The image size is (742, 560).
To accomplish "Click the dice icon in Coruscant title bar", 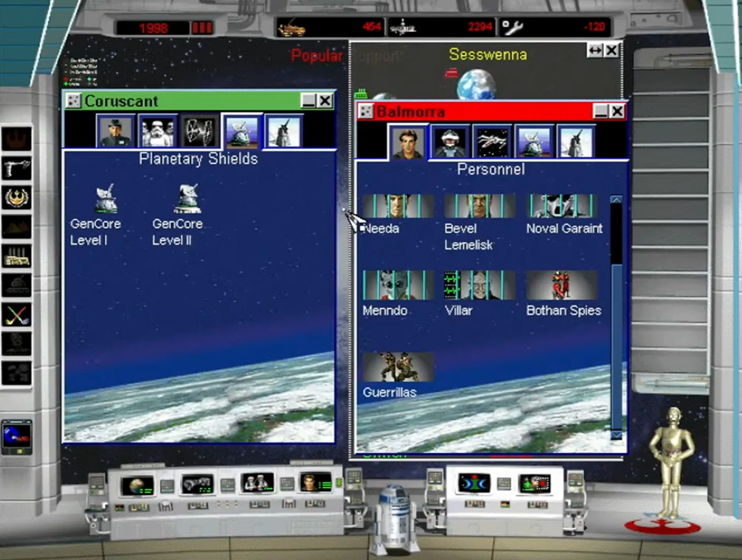I will [73, 101].
